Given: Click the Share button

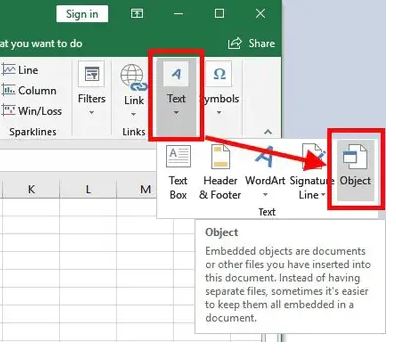Looking at the screenshot, I should [x=251, y=43].
